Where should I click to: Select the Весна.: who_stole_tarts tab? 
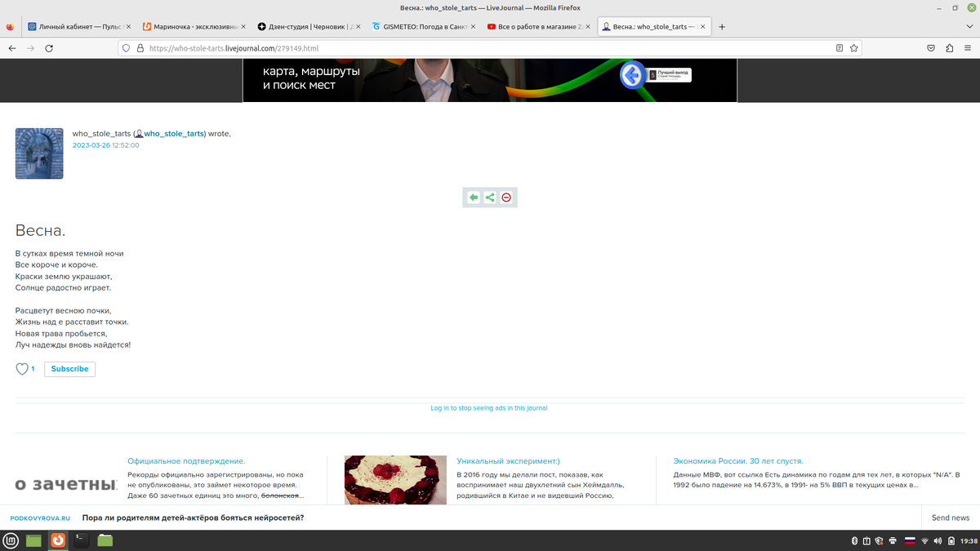coord(654,27)
